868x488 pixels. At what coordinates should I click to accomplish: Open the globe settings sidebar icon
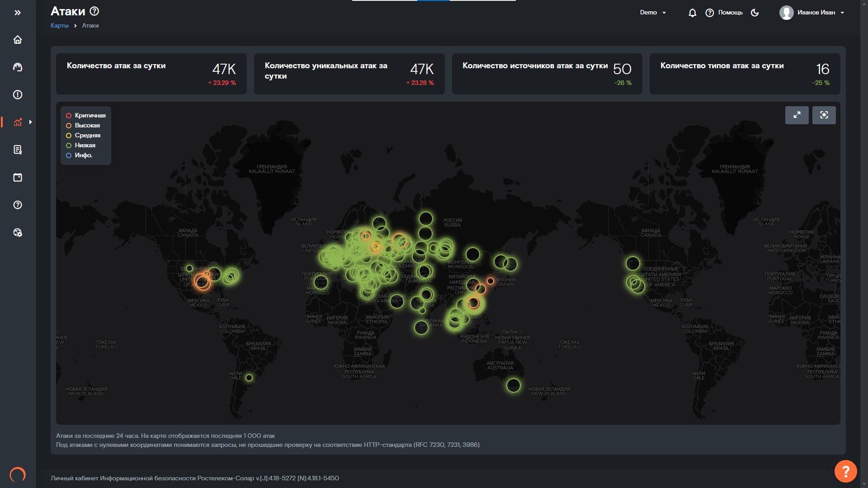[18, 233]
